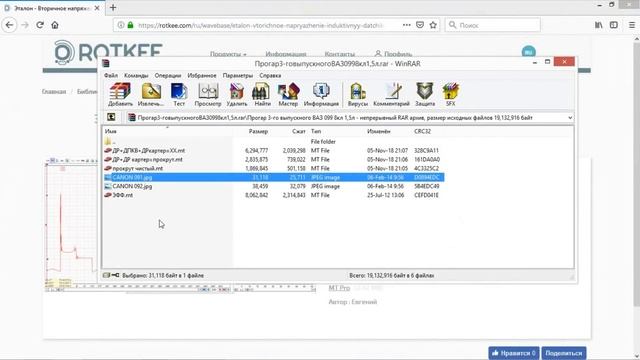Open the Контакты link on Rotkee site
This screenshot has width=640, height=360.
coord(340,54)
